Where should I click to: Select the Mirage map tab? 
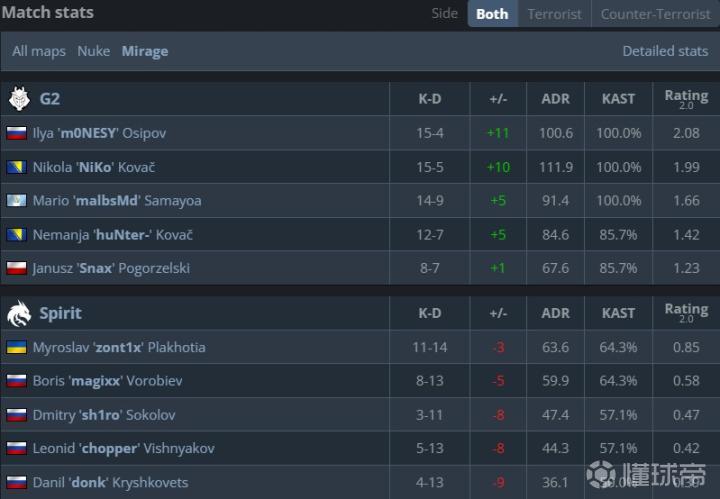pos(145,51)
